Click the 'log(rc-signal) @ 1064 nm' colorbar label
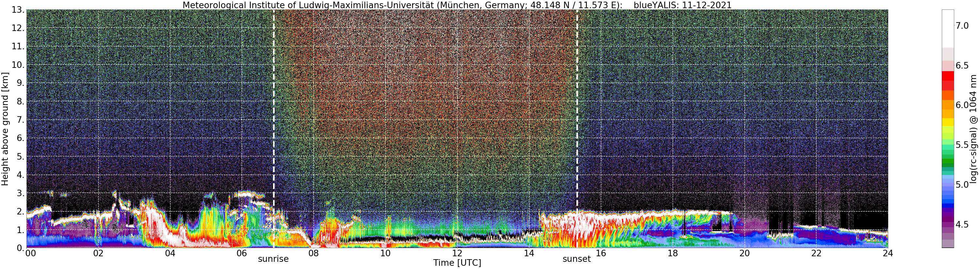The height and width of the screenshot is (269, 980). click(x=974, y=129)
